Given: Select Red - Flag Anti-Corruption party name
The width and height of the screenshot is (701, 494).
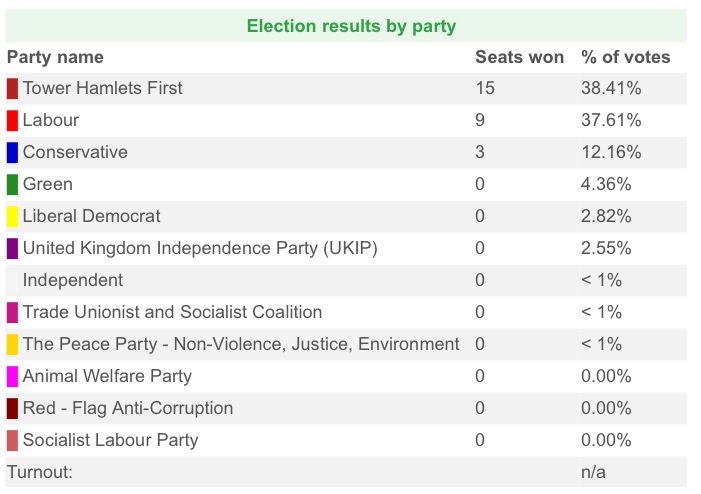Looking at the screenshot, I should (x=127, y=408).
